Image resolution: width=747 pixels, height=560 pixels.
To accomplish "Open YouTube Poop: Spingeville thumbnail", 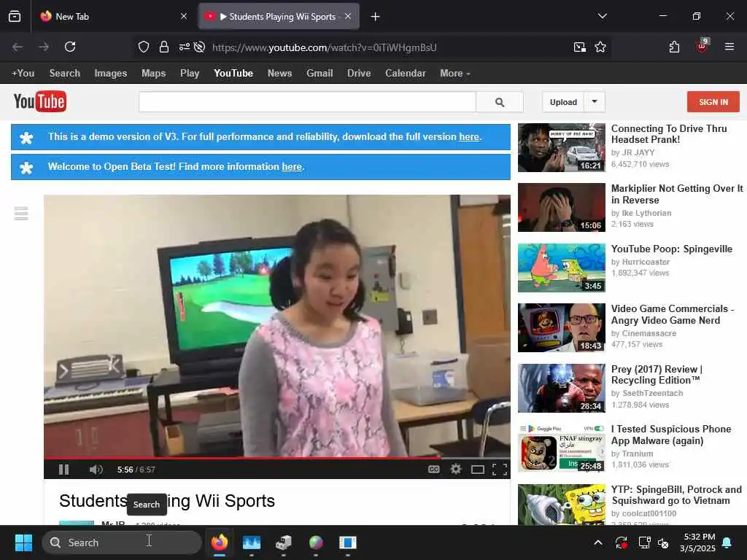I will coord(562,268).
